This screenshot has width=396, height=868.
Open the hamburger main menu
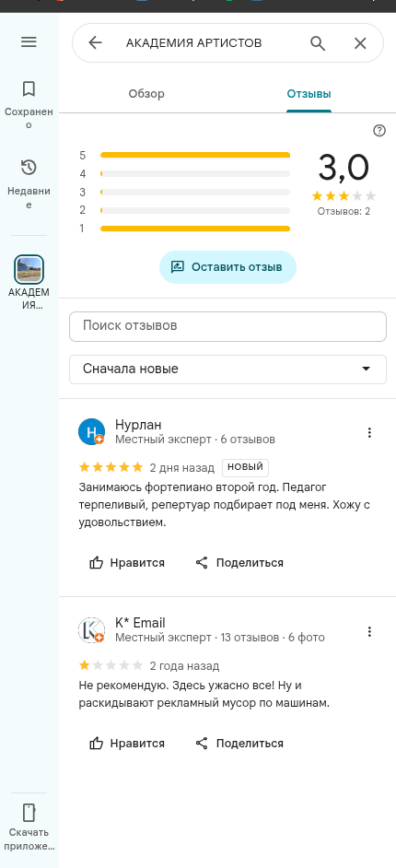(x=29, y=42)
